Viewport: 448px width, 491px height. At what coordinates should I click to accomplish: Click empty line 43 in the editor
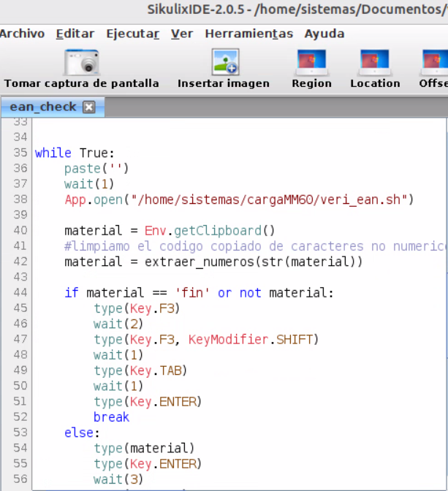coord(239,277)
